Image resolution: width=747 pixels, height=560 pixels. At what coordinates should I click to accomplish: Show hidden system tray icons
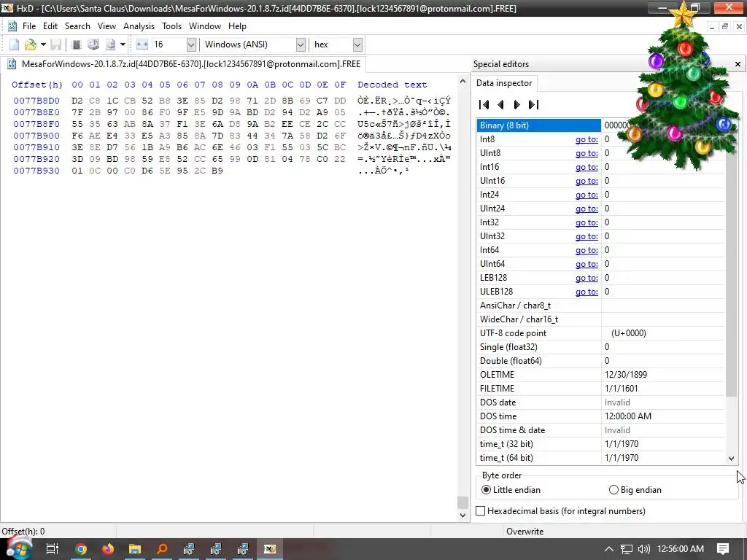point(609,549)
